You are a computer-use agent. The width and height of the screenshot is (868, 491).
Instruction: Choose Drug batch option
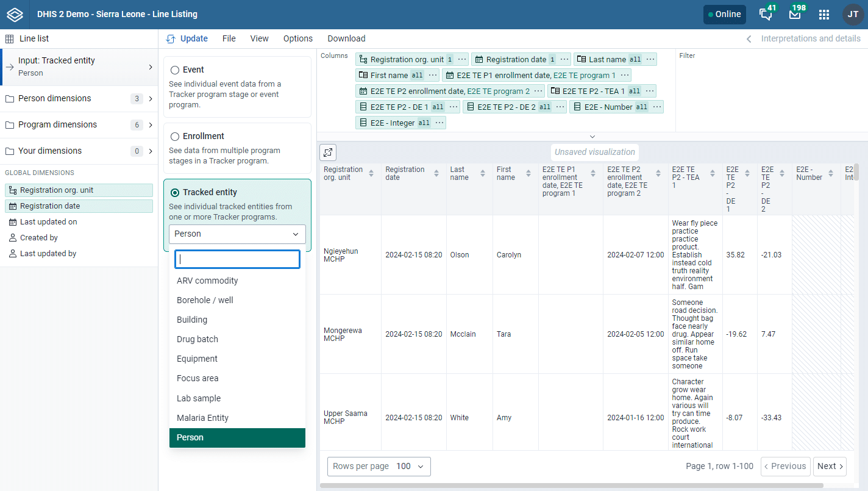(237, 340)
